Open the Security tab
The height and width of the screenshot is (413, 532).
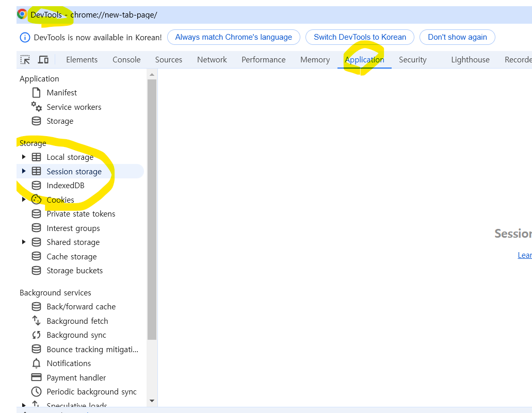(413, 60)
